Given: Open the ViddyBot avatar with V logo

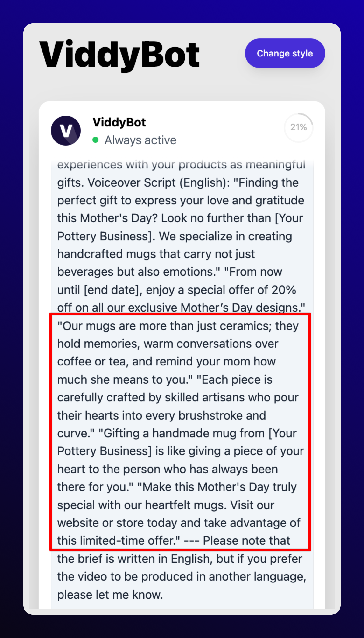Looking at the screenshot, I should [66, 130].
